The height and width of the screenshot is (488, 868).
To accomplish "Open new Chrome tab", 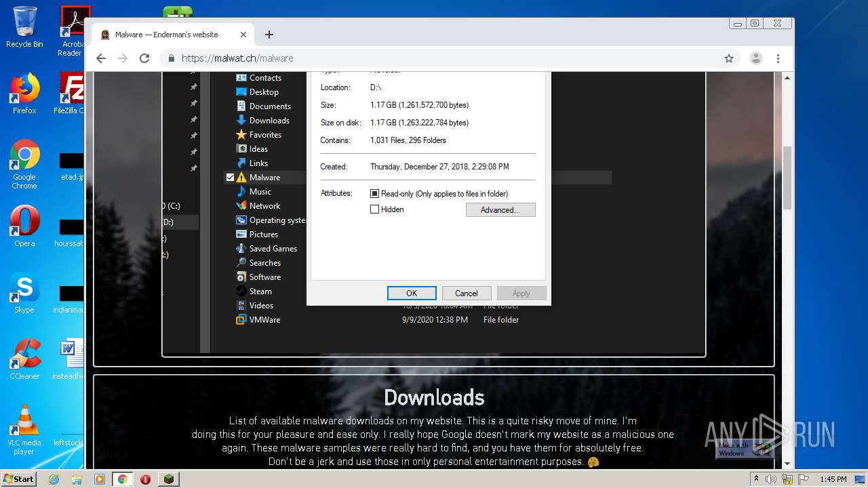I will [x=269, y=35].
